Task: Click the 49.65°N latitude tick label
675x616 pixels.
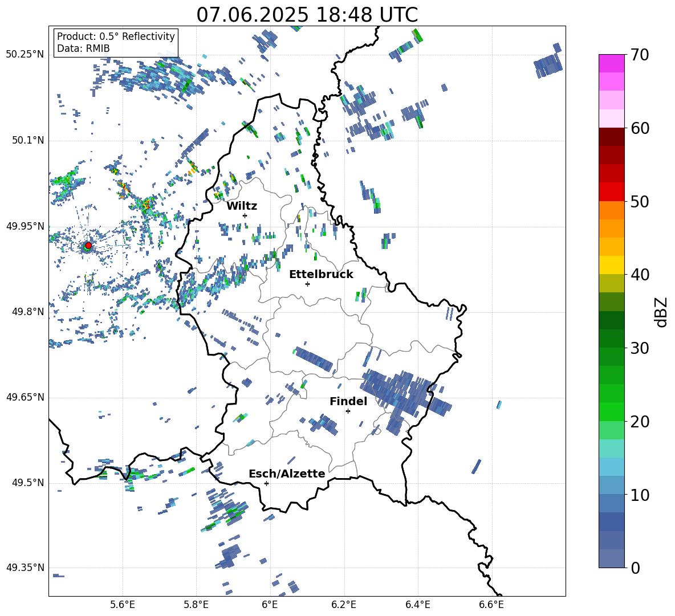Action: point(25,397)
